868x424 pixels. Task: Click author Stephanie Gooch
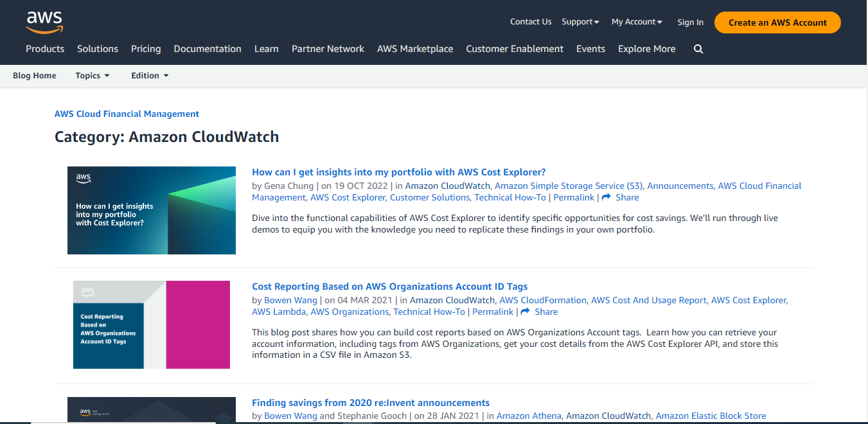(x=373, y=416)
